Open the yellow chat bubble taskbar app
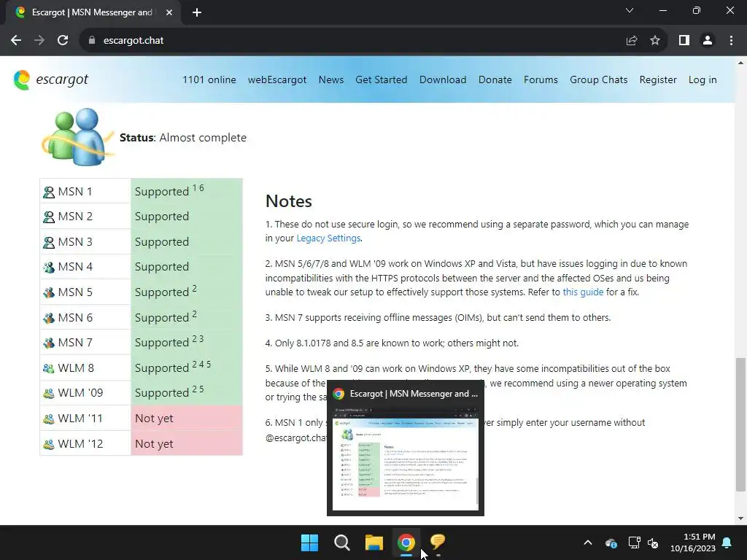 click(x=438, y=542)
